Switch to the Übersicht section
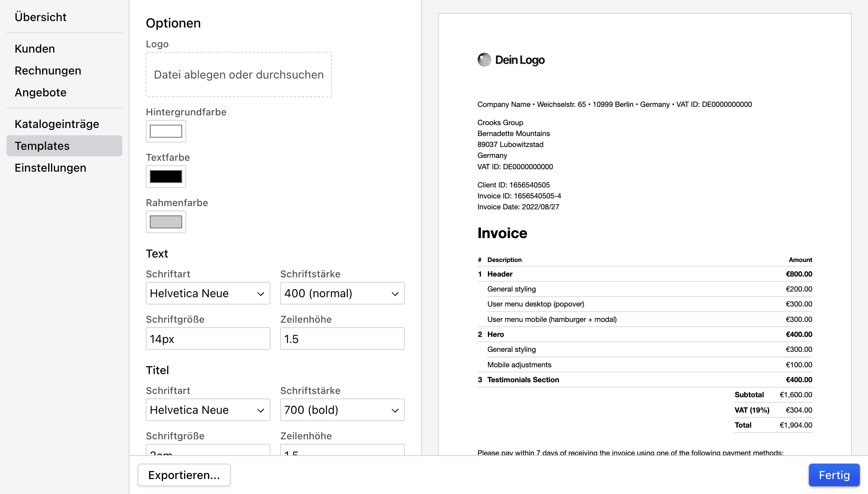 click(40, 17)
